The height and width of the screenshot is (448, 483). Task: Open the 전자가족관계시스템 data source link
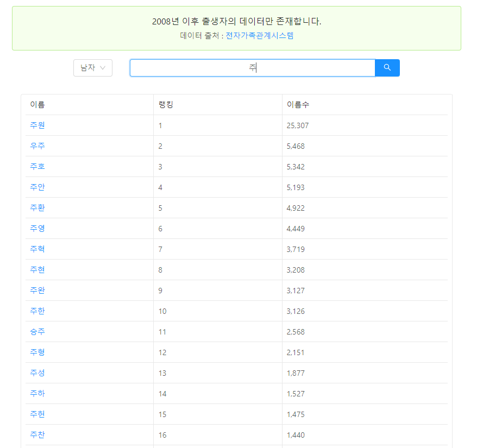(x=259, y=36)
